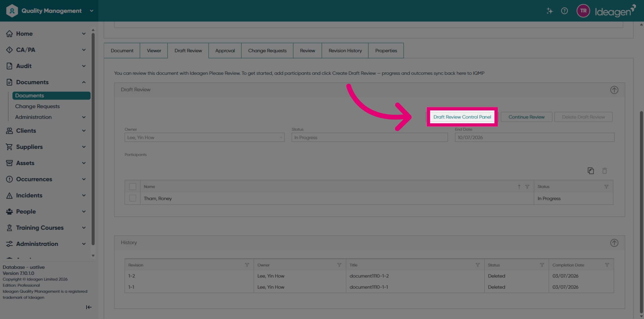This screenshot has width=644, height=319.
Task: Expand the Home menu chevron
Action: (84, 34)
